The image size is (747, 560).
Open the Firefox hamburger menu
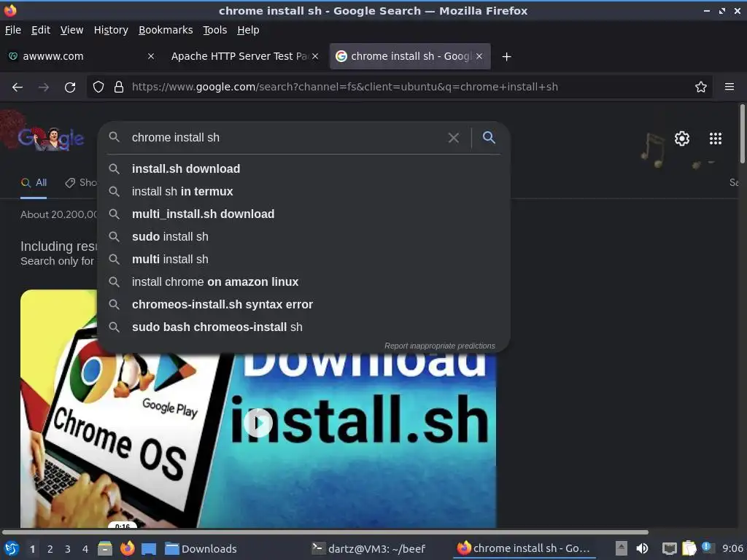729,87
